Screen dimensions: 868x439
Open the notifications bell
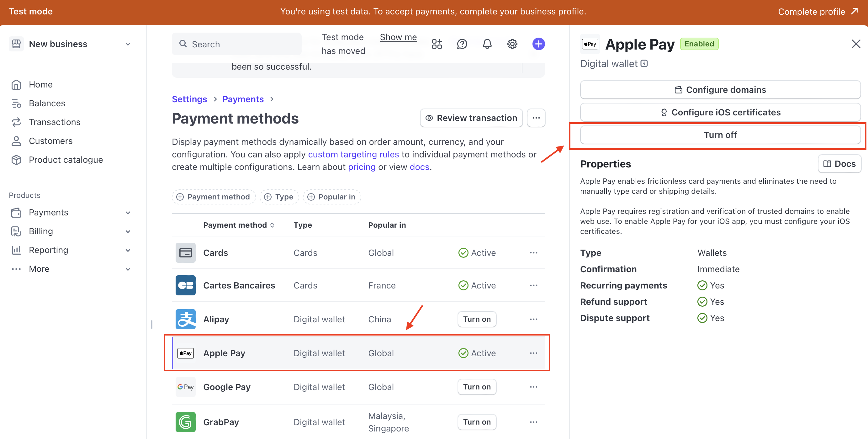[487, 44]
